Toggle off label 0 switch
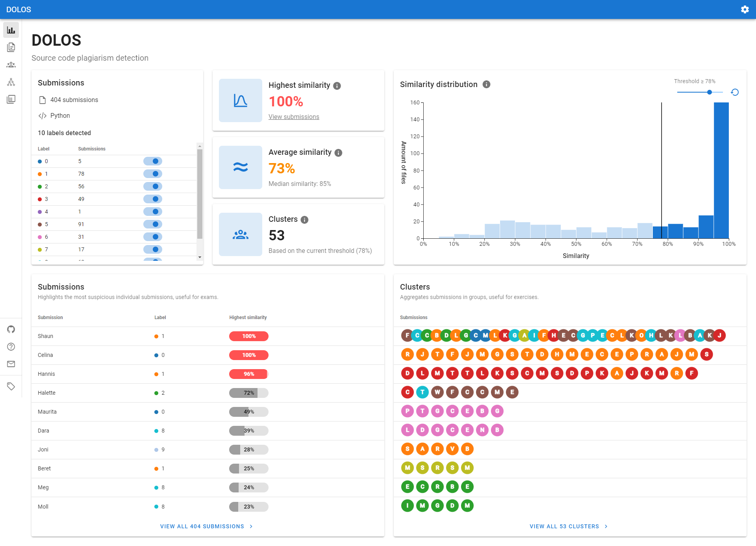Screen dimensions: 756x546 (153, 161)
